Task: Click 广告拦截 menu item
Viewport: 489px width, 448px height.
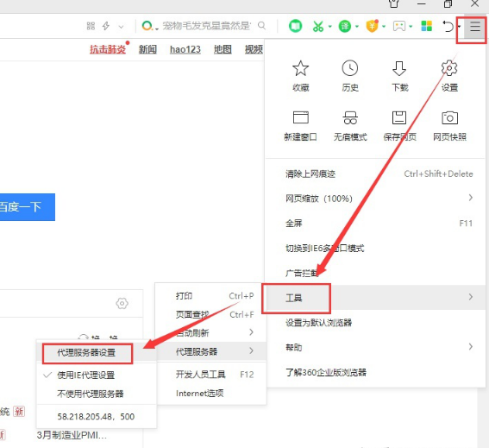Action: coord(376,273)
